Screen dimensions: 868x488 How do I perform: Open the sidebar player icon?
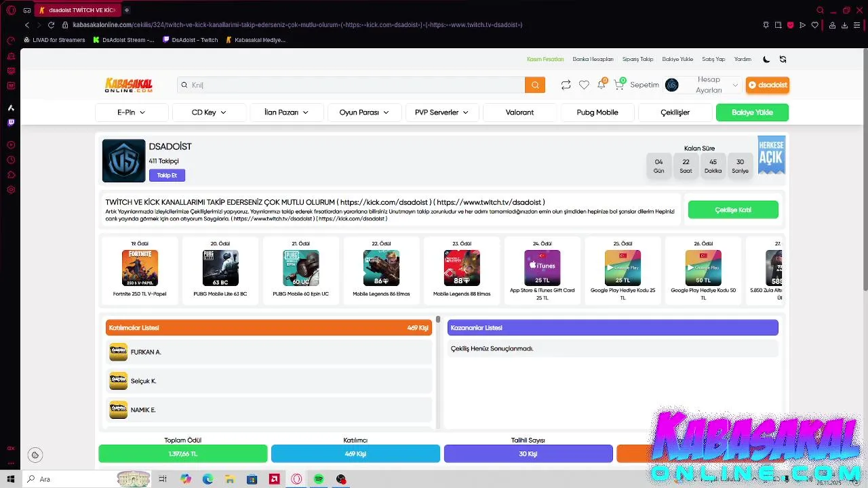11,145
